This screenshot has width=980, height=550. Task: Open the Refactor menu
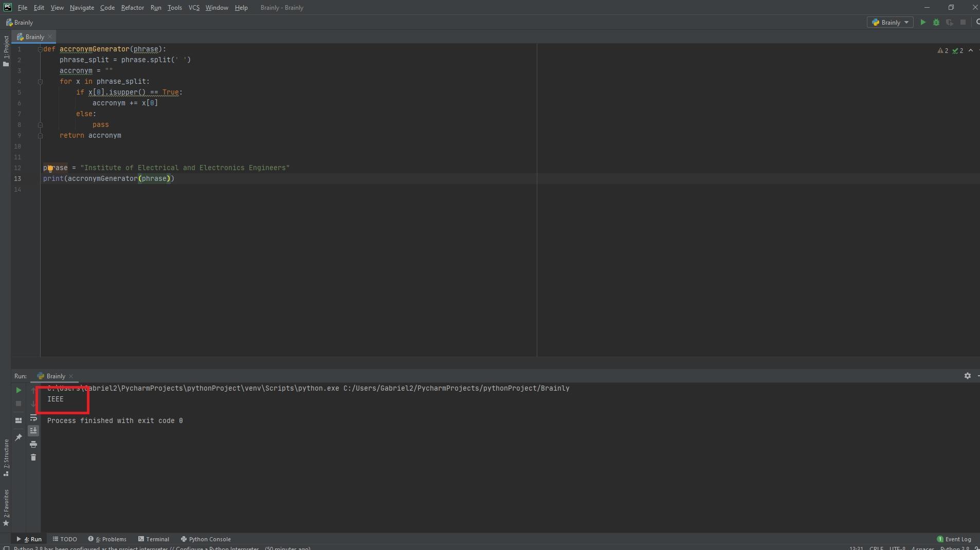coord(132,8)
